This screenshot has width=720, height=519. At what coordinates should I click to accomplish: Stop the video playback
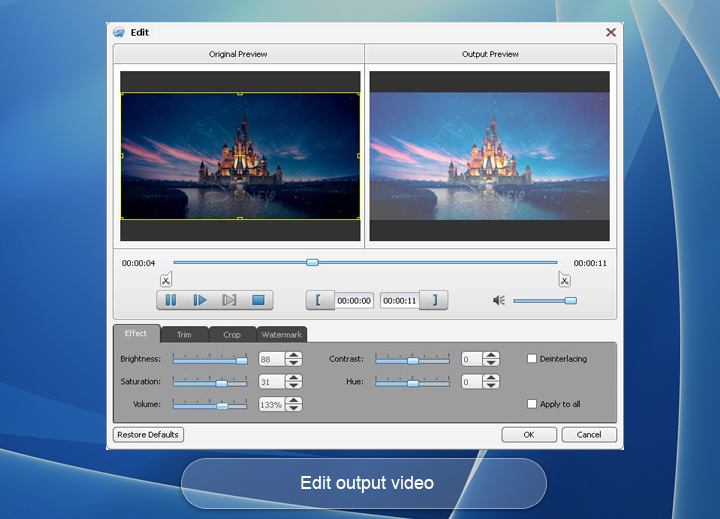tap(258, 300)
